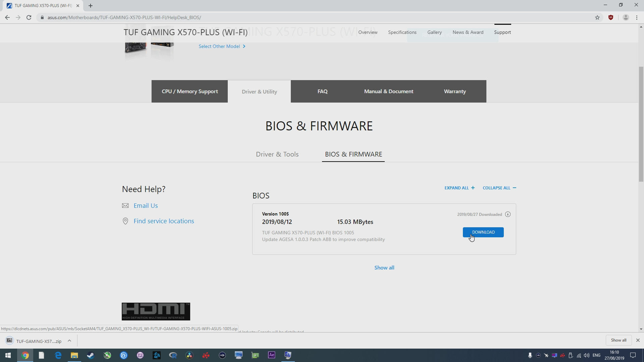Bookmark this page with the star icon
Screen dimensions: 644x362
pos(597,17)
